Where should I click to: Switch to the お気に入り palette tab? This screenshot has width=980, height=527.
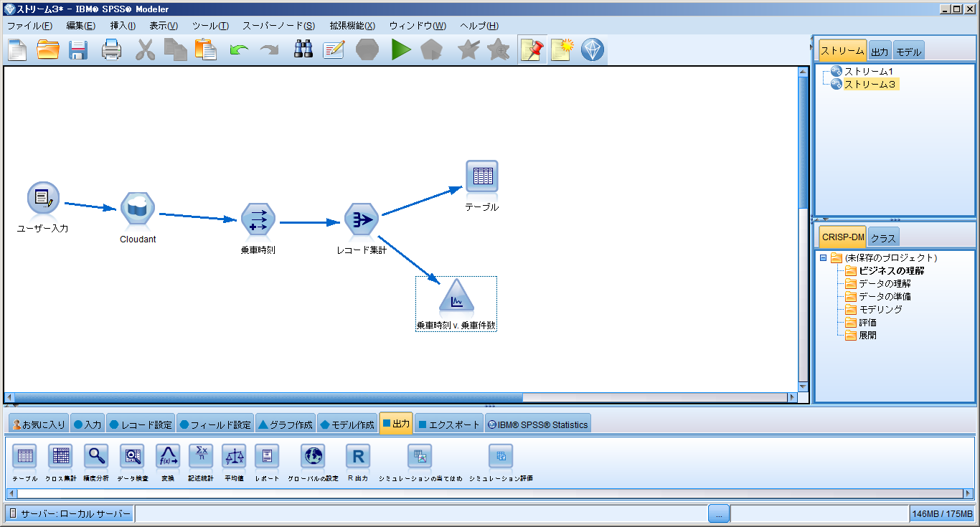(x=39, y=424)
